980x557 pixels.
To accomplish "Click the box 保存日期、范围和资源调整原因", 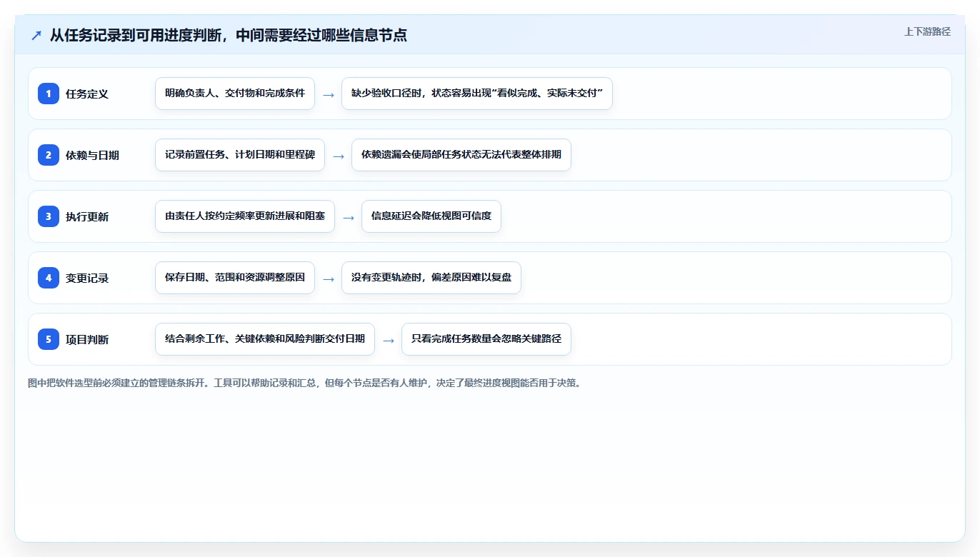I will 235,278.
